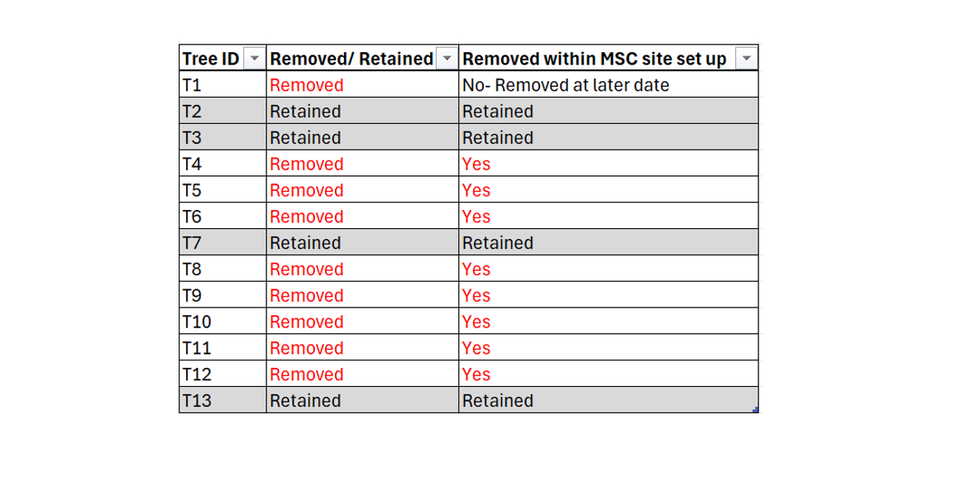
Task: Open the Tree ID filter dropdown
Action: (x=255, y=59)
